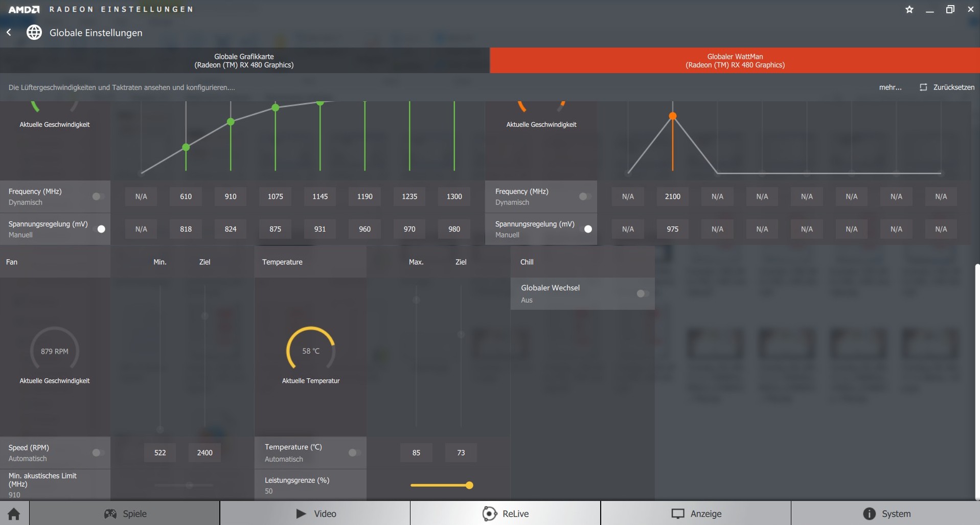
Task: Select the frequency field 1300
Action: (x=454, y=196)
